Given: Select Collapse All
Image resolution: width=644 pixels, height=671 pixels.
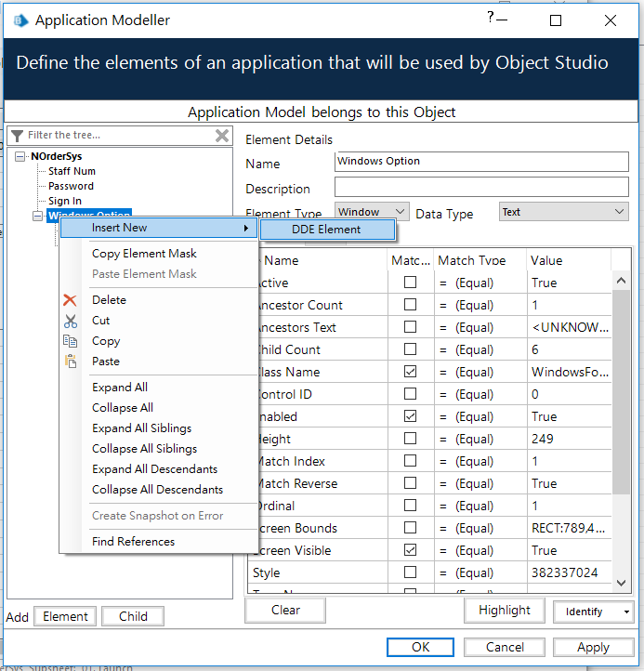Looking at the screenshot, I should [x=123, y=408].
